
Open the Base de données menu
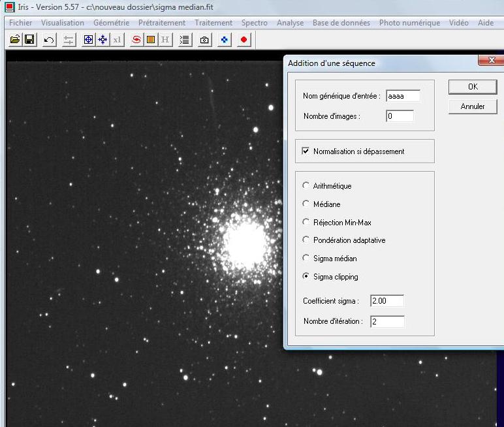(x=341, y=23)
